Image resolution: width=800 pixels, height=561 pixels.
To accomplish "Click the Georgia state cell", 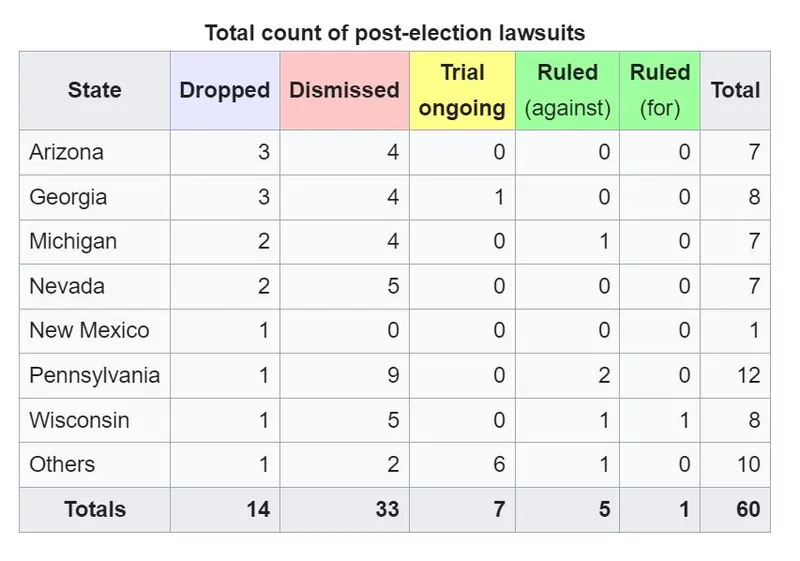I will click(68, 197).
